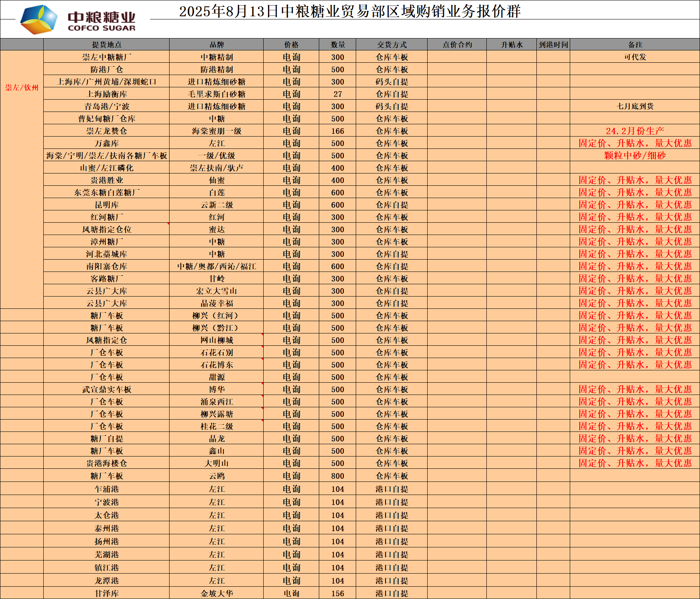Click the 价格 header cell
Screen dimensions: 700x599
291,45
